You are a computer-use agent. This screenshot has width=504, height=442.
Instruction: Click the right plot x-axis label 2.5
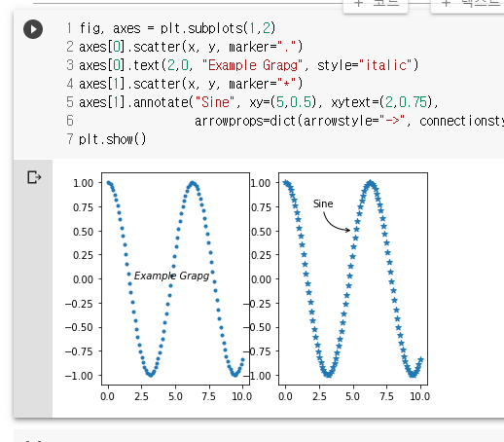click(x=319, y=396)
